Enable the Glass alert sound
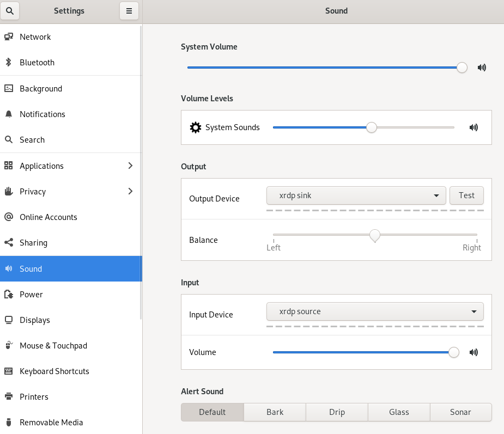 (x=398, y=412)
